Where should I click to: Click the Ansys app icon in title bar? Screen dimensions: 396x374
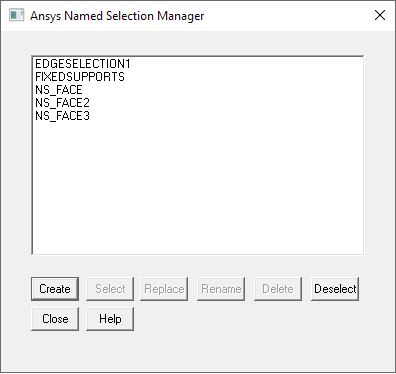tap(16, 15)
